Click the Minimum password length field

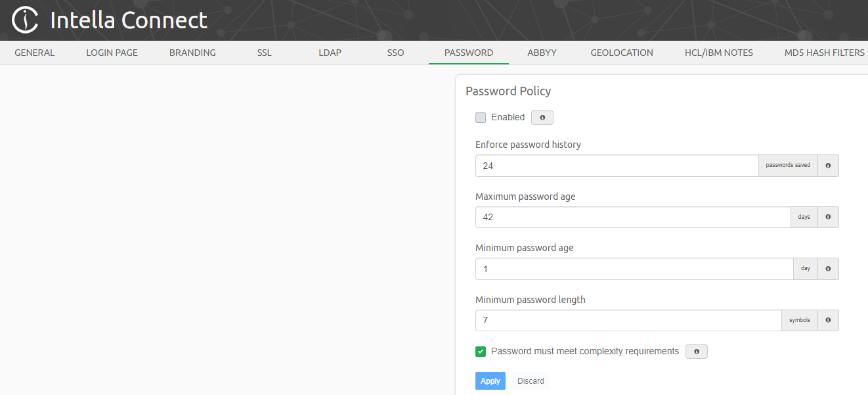[627, 320]
